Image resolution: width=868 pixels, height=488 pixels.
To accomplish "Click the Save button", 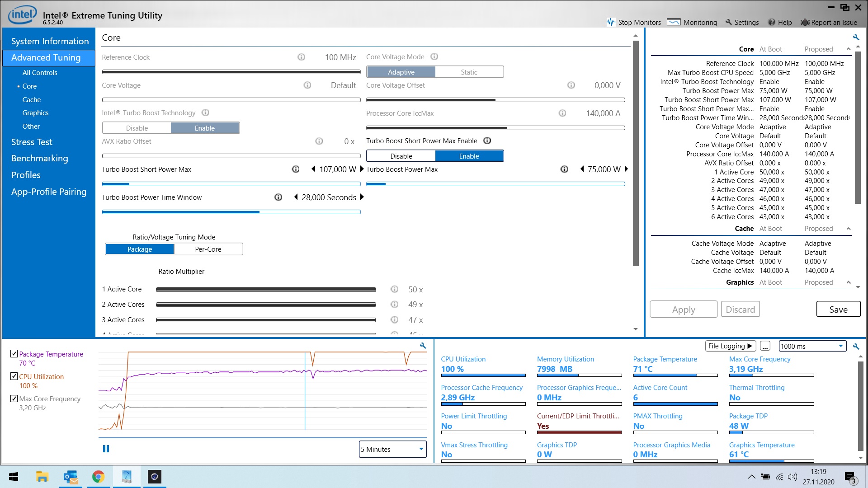I will 838,309.
